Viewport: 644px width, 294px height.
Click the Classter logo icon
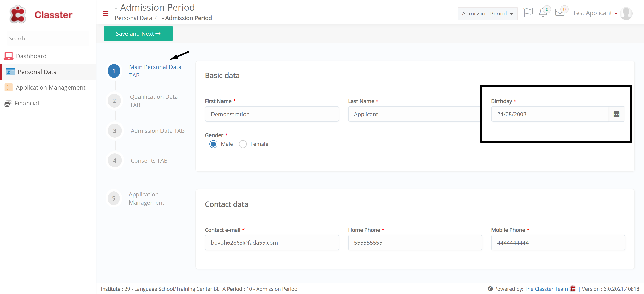(18, 14)
